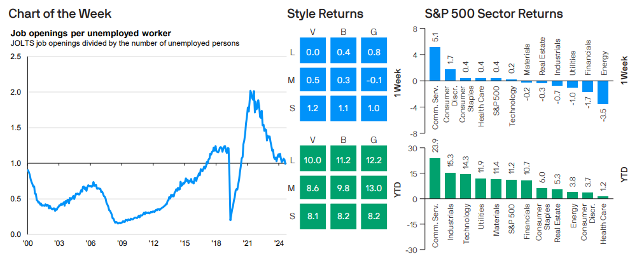The height and width of the screenshot is (256, 644).
Task: Click the Large Value 0.0 weekly tile
Action: pyautogui.click(x=312, y=52)
